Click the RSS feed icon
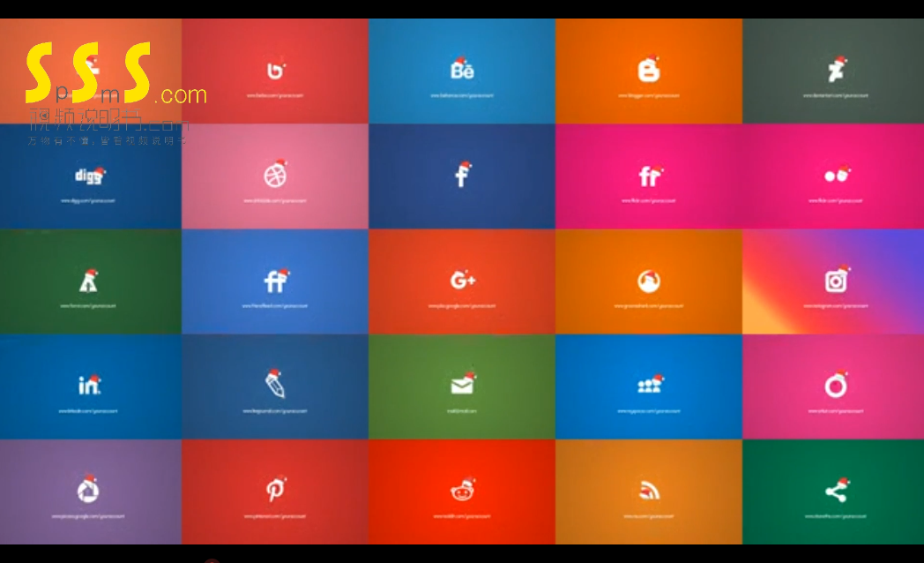The width and height of the screenshot is (924, 563). (x=649, y=491)
